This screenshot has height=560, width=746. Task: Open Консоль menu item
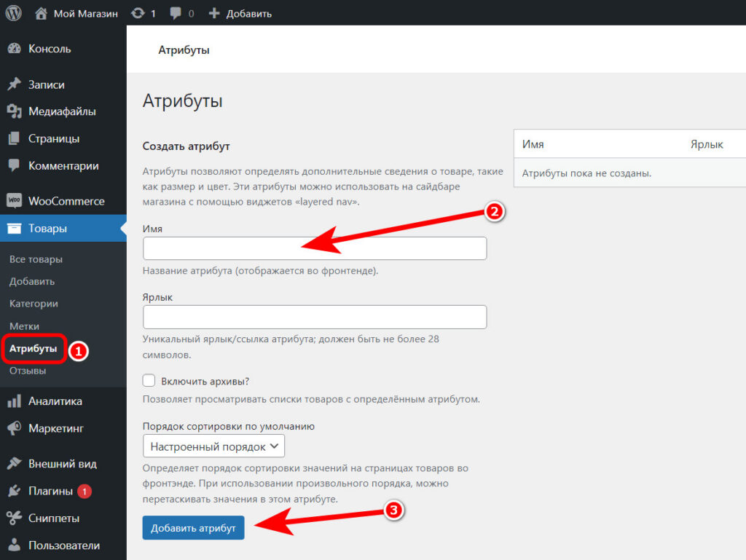tap(50, 49)
